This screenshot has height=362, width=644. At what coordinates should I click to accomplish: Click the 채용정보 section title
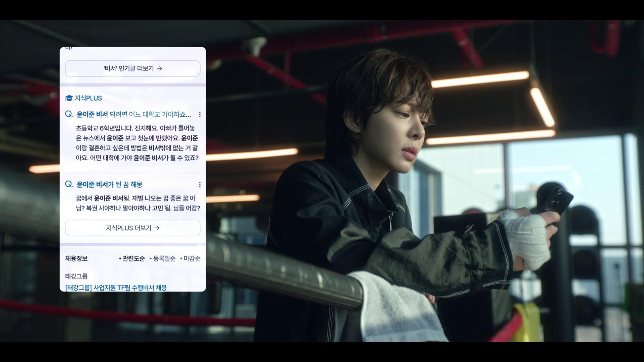[x=76, y=258]
